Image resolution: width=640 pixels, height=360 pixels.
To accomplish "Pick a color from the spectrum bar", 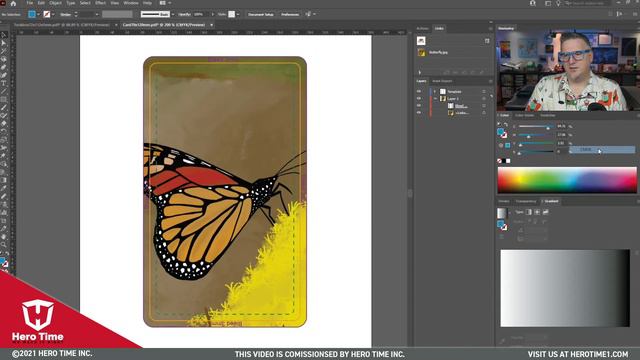I will (x=567, y=180).
